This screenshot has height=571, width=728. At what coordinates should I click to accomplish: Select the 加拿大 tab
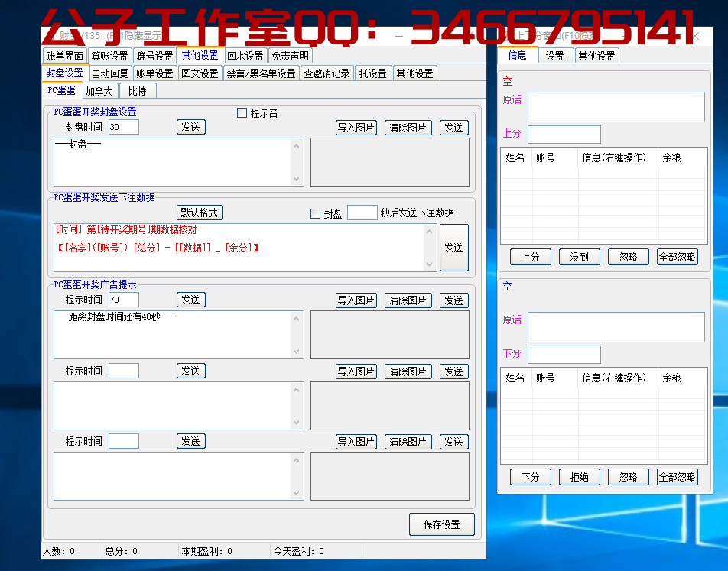[99, 92]
